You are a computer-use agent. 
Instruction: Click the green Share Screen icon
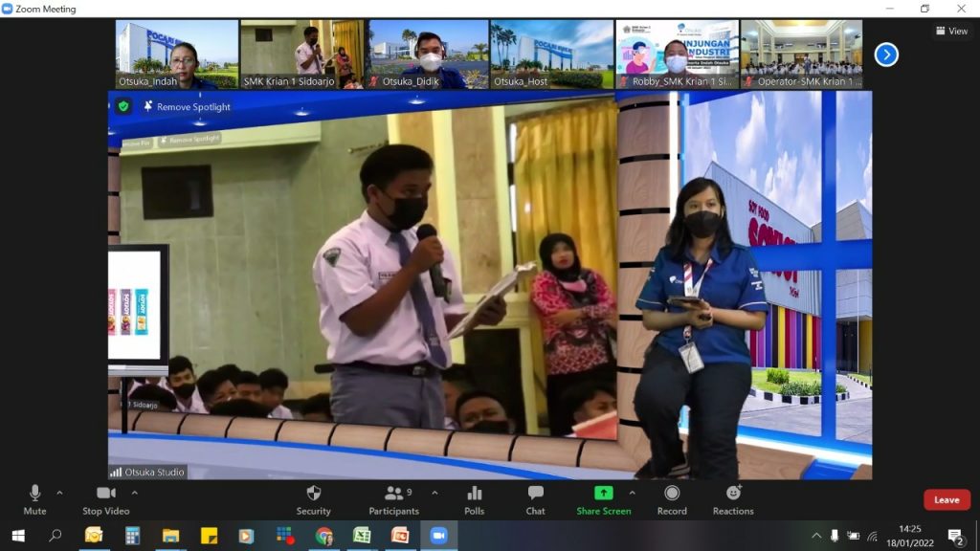click(603, 493)
